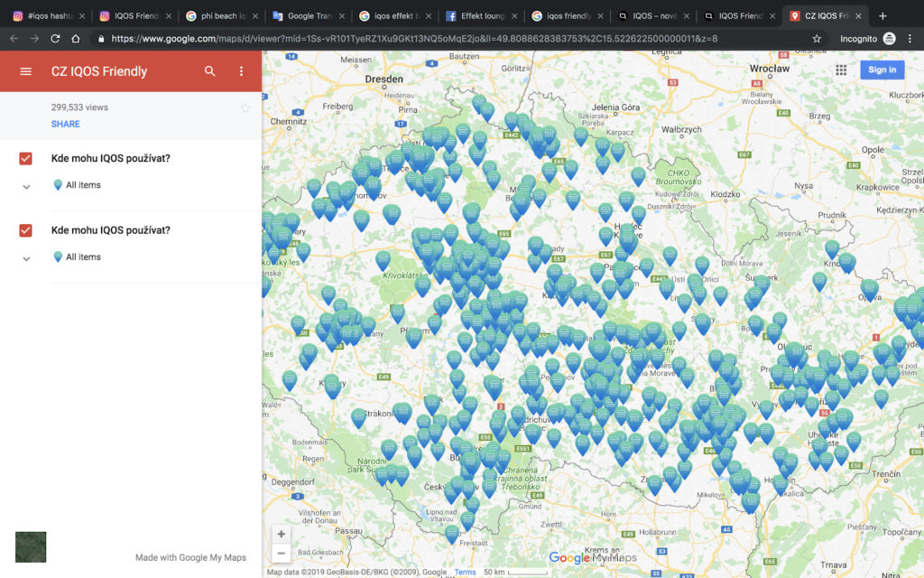Open a new browser tab

click(x=882, y=16)
